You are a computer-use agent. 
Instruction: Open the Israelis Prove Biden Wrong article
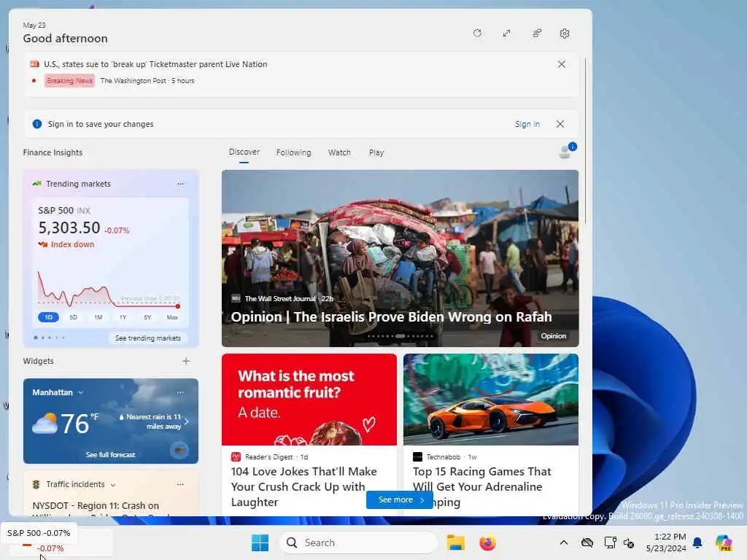tap(400, 258)
